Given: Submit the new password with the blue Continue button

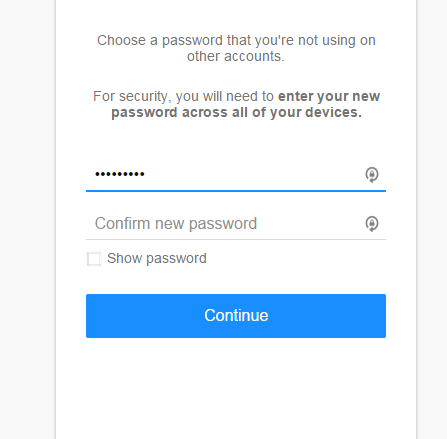Looking at the screenshot, I should point(236,316).
